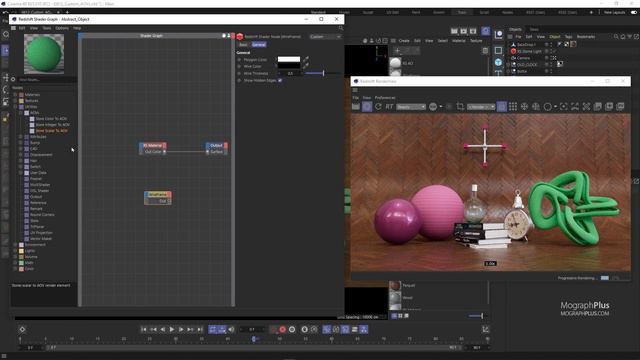Click the eyedropper beside Wire Color
The image size is (640, 360).
[x=306, y=66]
